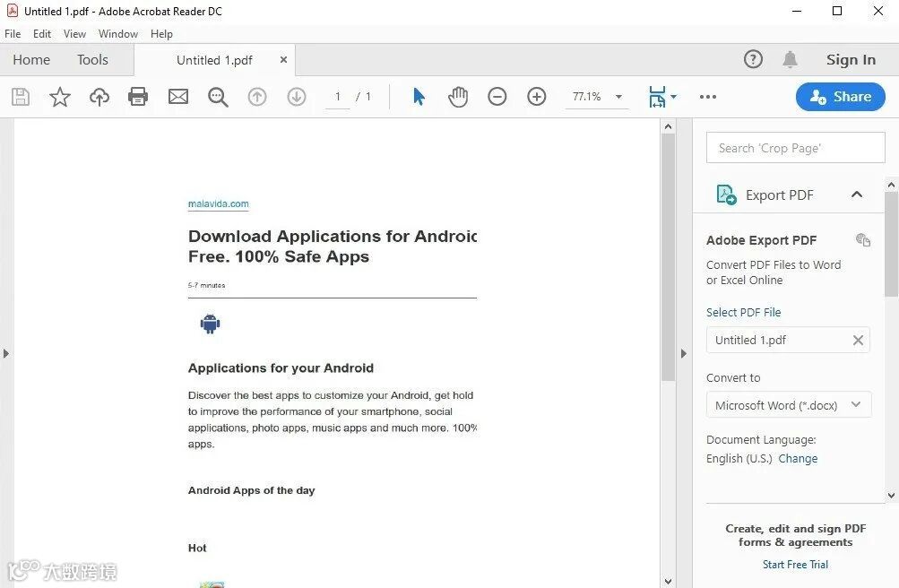Viewport: 899px width, 588px height.
Task: Click the copy icon beside Adobe Export PDF
Action: 863,239
